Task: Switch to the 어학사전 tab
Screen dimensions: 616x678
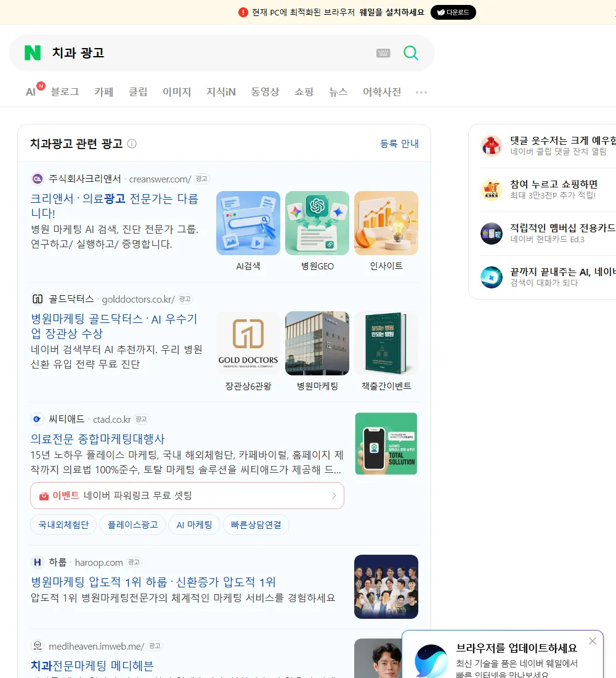Action: click(x=382, y=92)
